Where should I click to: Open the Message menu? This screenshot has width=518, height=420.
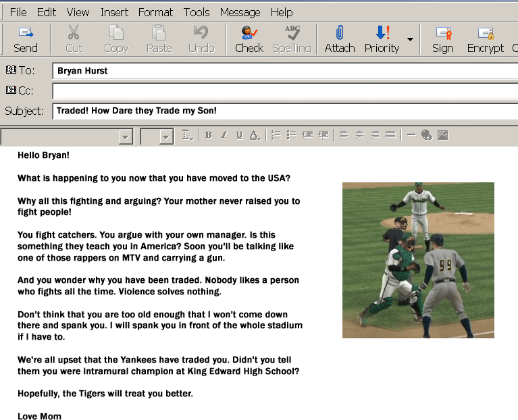[x=240, y=12]
